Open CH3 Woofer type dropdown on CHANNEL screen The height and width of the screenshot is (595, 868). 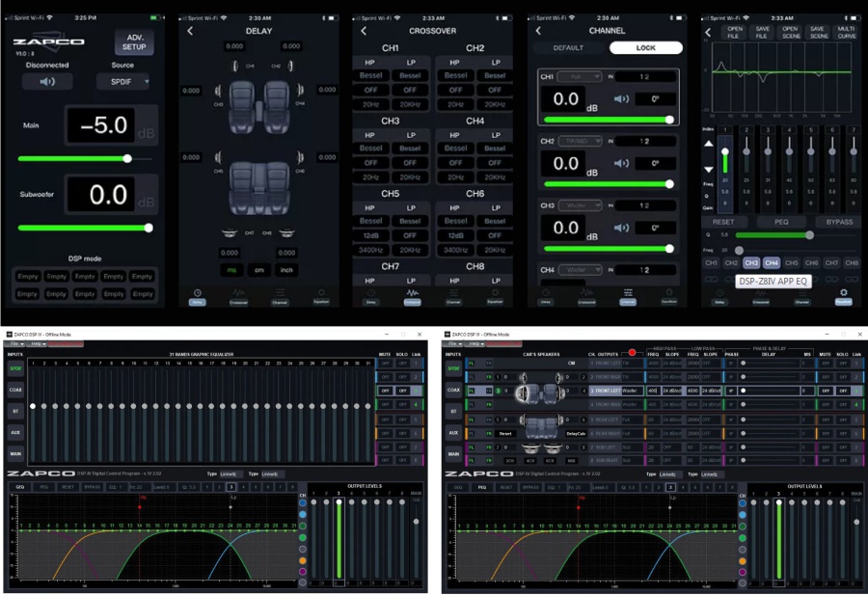[579, 205]
